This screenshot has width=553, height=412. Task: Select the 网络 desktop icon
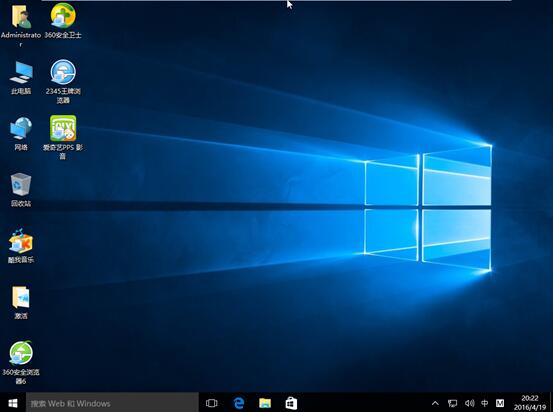[x=21, y=128]
